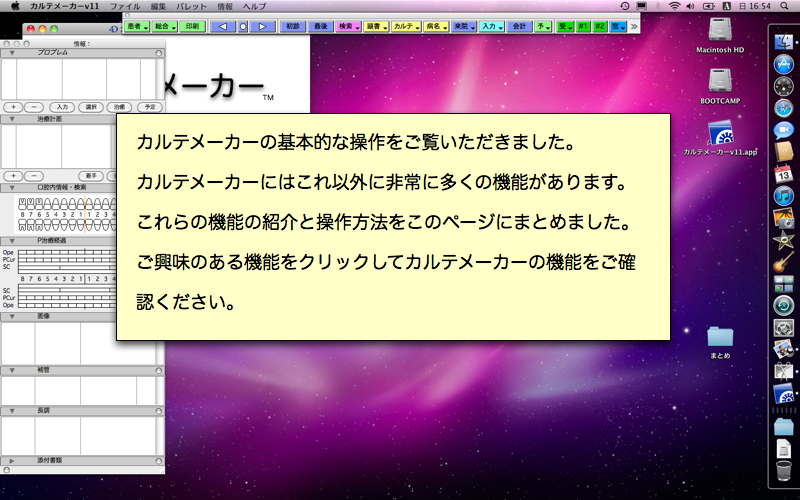This screenshot has height=500, width=800.
Task: Click the BOOTCAMP drive icon
Action: pos(721,81)
